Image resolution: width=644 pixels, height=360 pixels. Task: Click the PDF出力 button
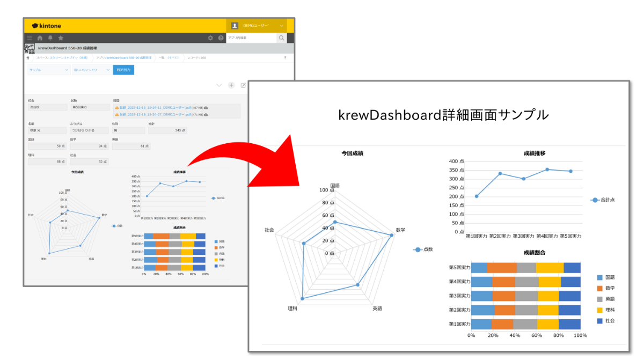123,70
